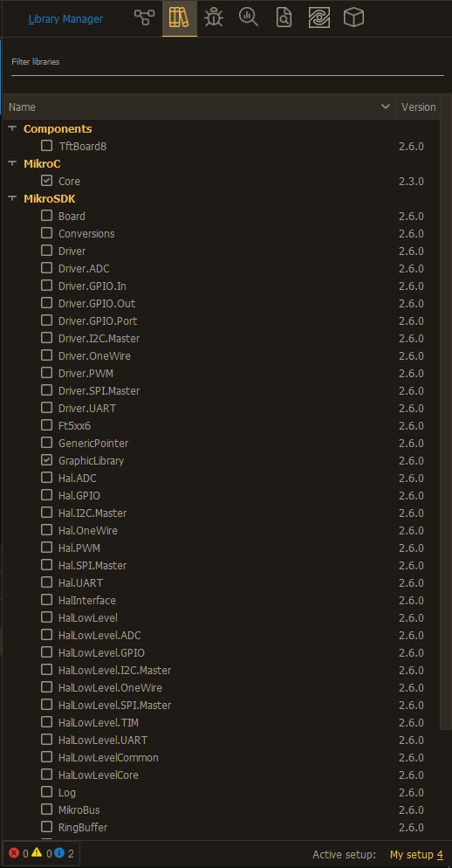
Task: Open the document search icon panel
Action: [284, 18]
